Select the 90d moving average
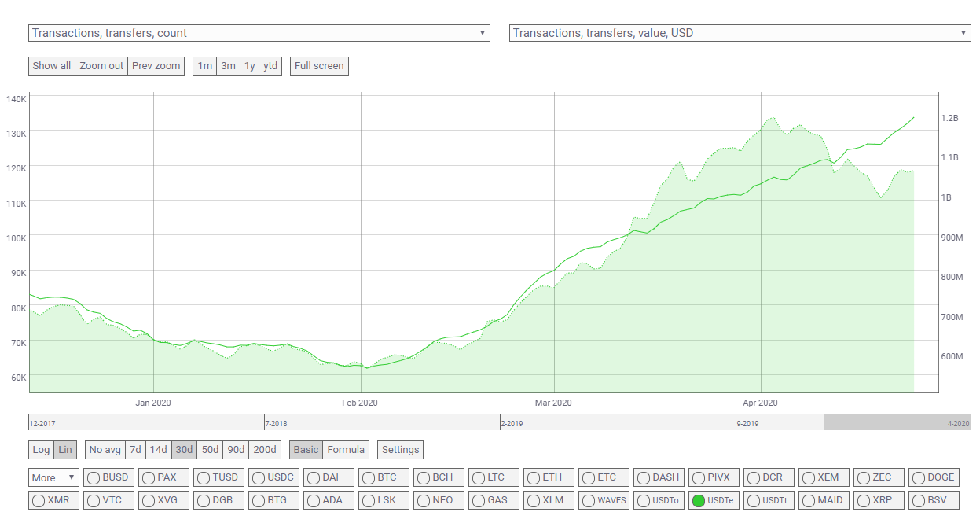This screenshot has width=980, height=512. click(x=236, y=450)
